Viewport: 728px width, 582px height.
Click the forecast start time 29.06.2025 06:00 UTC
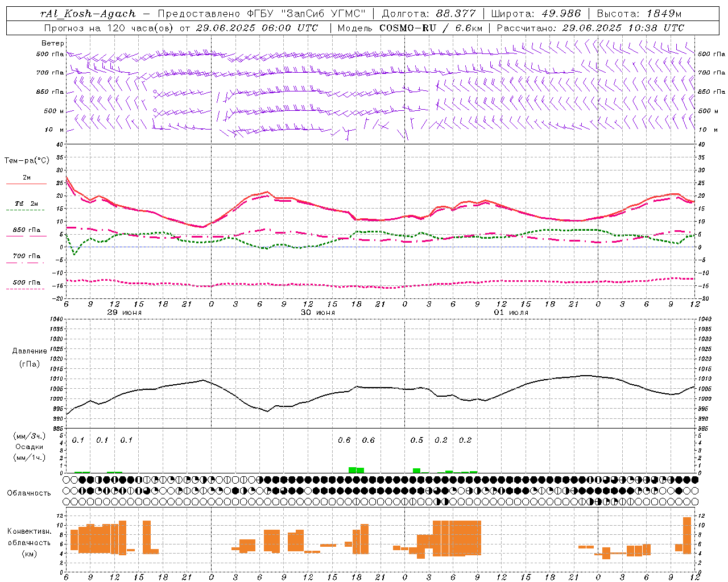pyautogui.click(x=257, y=28)
